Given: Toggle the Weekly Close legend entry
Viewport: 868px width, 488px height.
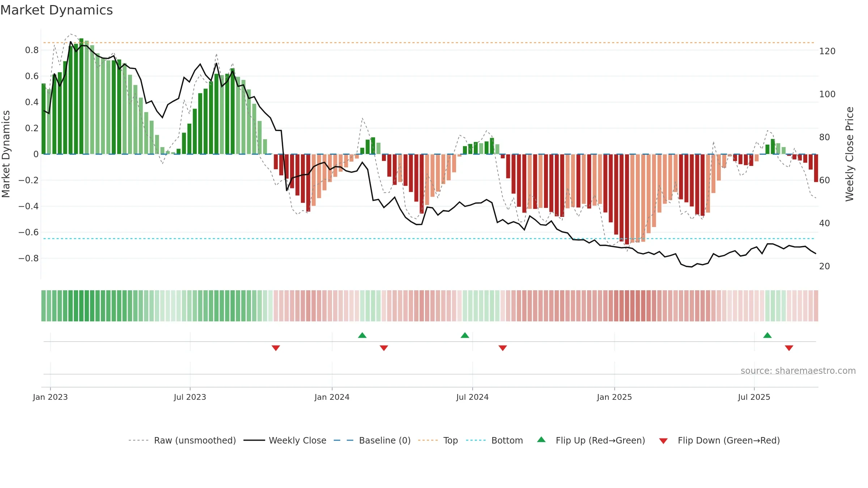Looking at the screenshot, I should 285,440.
